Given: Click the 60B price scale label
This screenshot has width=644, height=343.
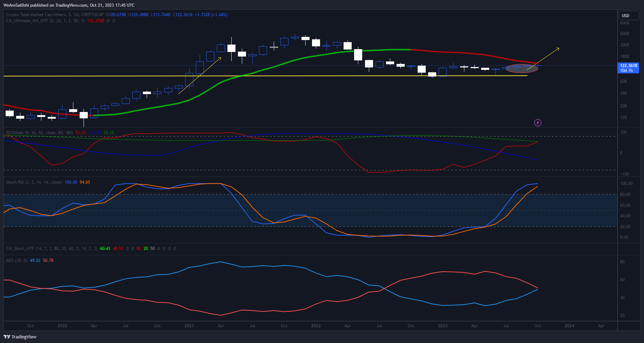Looking at the screenshot, I should click(624, 81).
